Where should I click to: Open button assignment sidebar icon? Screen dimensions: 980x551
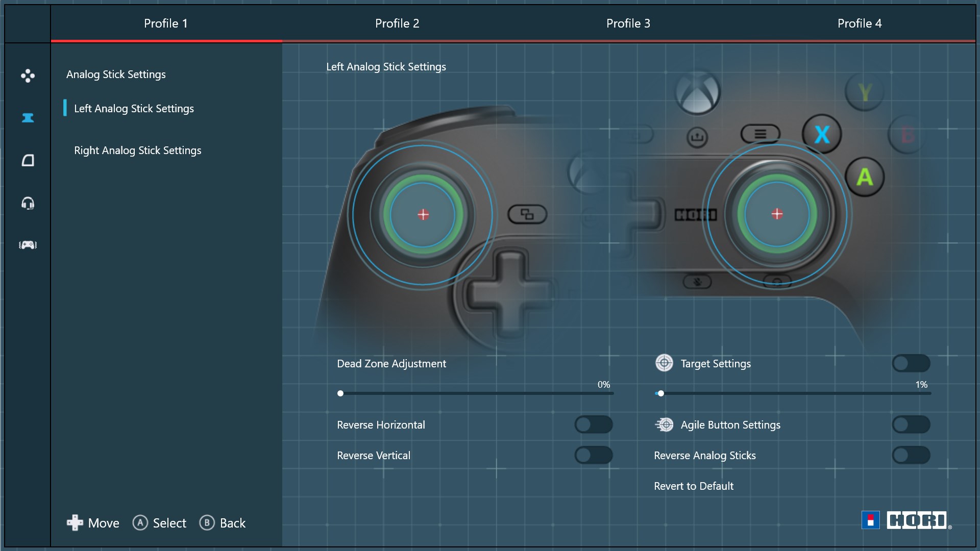pyautogui.click(x=28, y=76)
